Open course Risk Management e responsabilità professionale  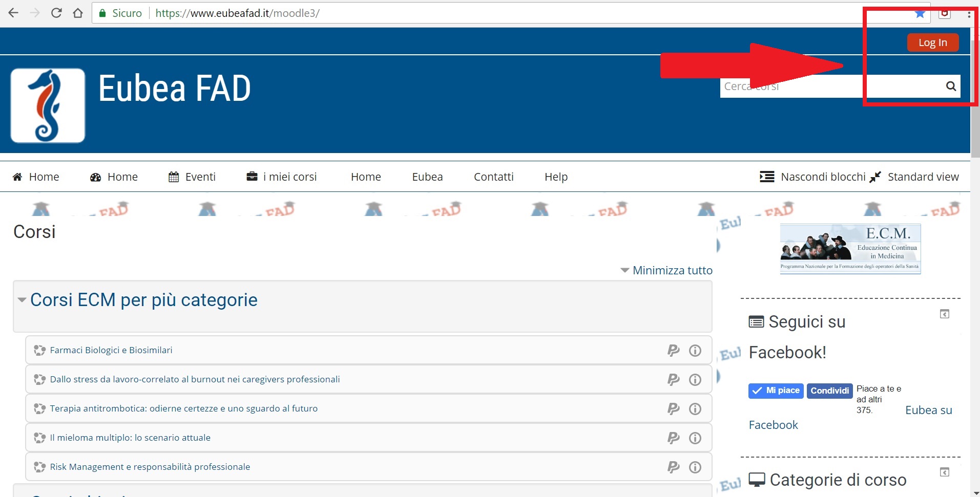point(150,467)
